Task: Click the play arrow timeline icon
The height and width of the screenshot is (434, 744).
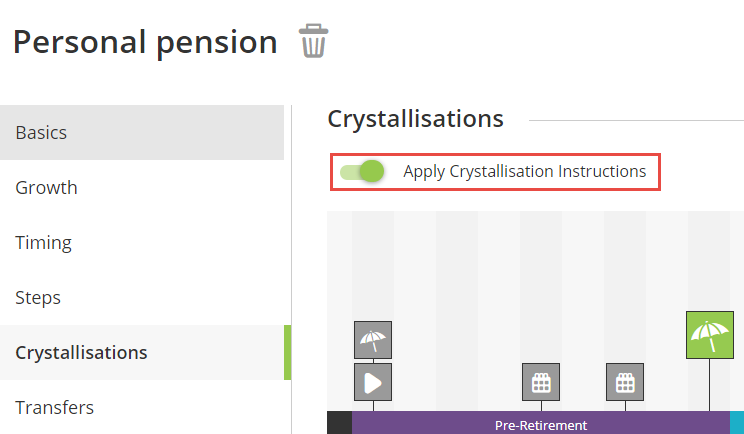Action: 373,381
